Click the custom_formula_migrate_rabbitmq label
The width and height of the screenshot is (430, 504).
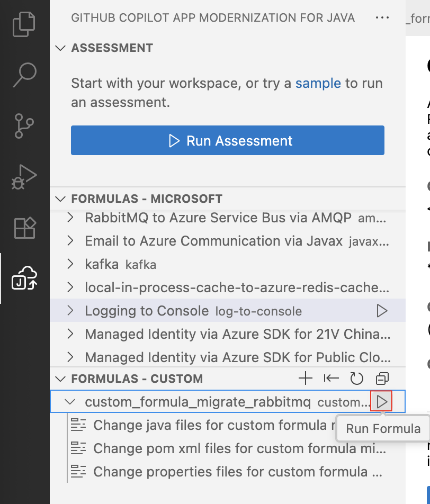click(198, 402)
